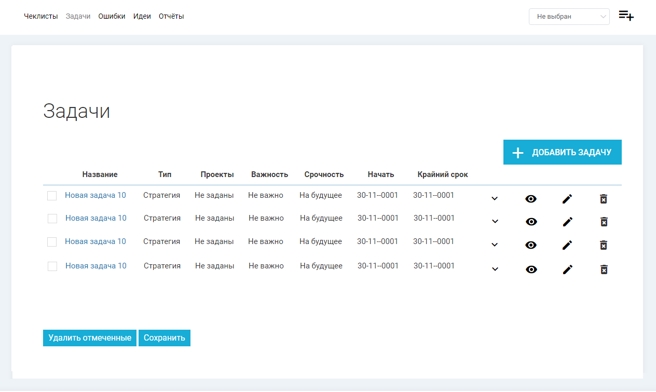The image size is (656, 392).
Task: Click the Добавить задачу button
Action: (562, 152)
